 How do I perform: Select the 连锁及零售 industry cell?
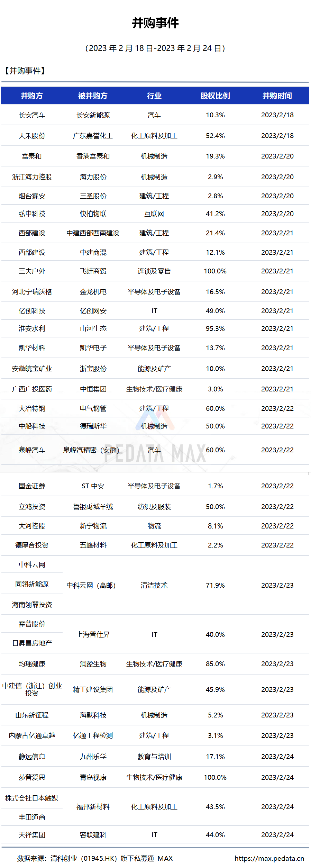[154, 271]
